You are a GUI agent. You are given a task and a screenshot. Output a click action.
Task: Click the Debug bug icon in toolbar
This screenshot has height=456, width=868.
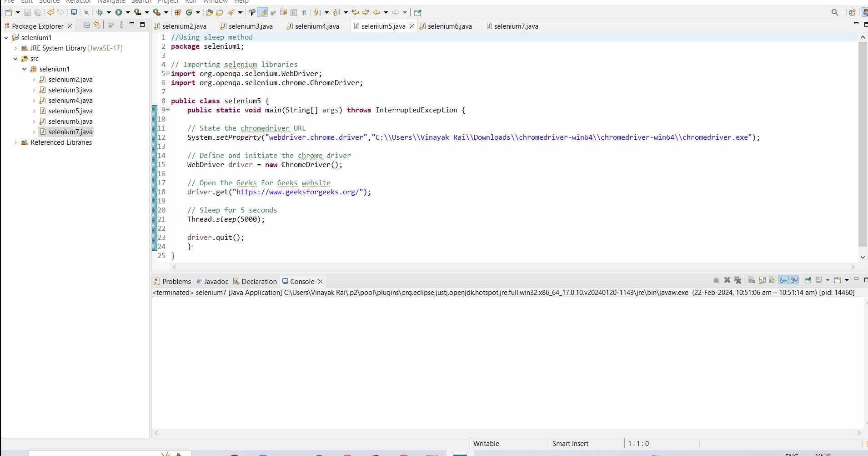pos(100,12)
